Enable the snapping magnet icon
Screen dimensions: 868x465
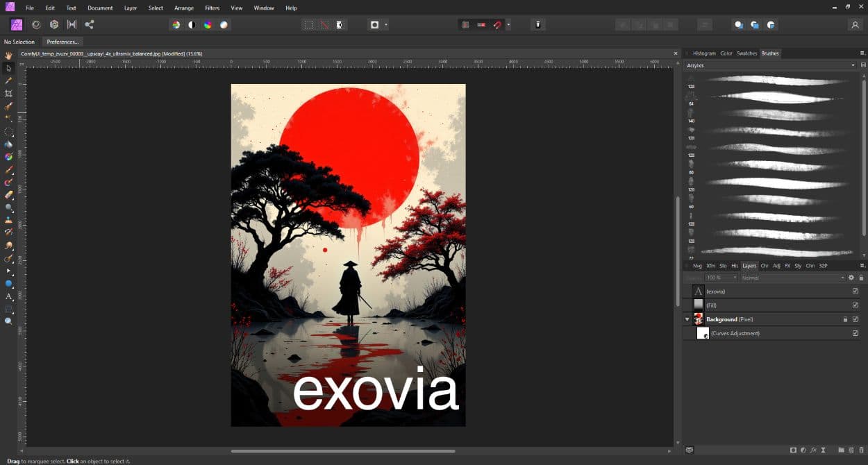coord(498,24)
